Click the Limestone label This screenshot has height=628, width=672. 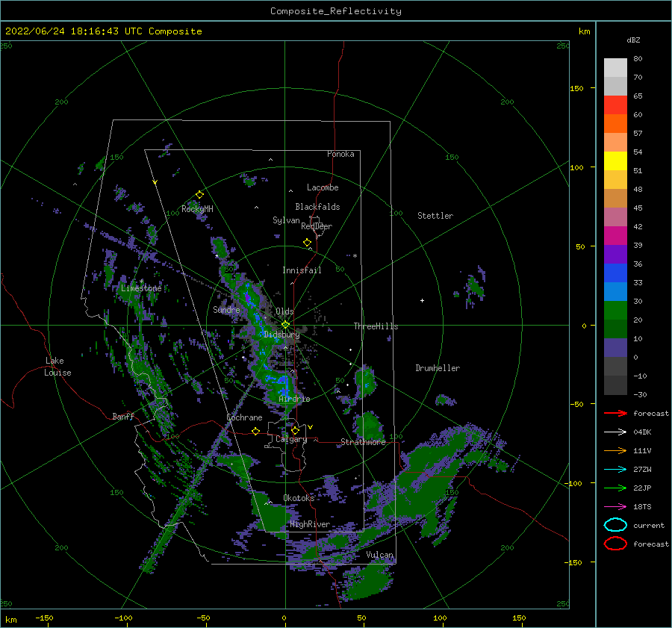141,288
